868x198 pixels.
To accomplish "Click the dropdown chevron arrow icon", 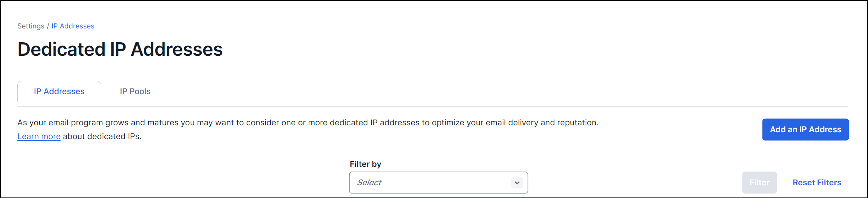I will coord(517,183).
